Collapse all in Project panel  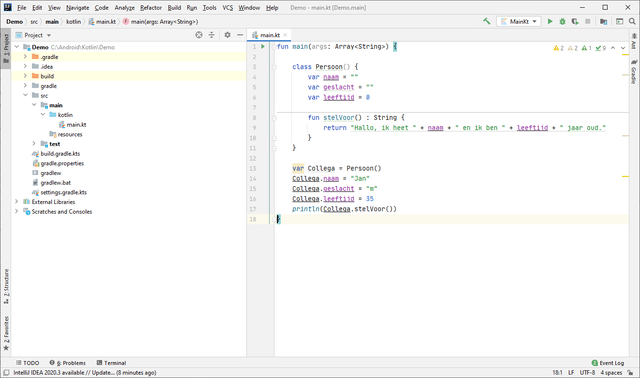pyautogui.click(x=211, y=35)
